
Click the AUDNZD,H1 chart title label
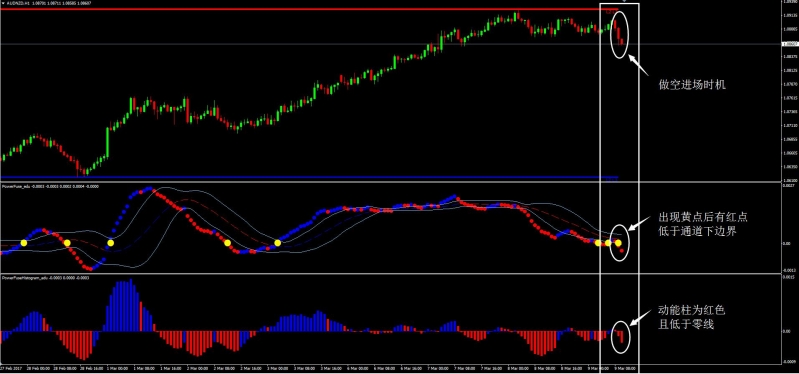[17, 2]
